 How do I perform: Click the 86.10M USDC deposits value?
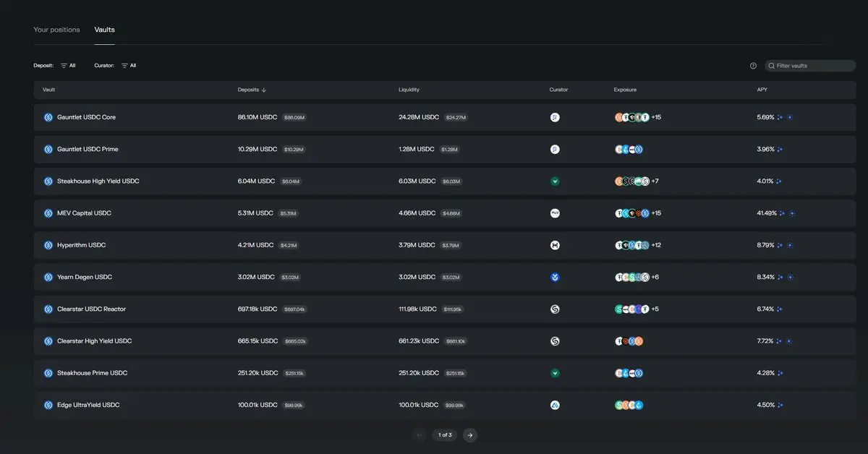coord(258,117)
